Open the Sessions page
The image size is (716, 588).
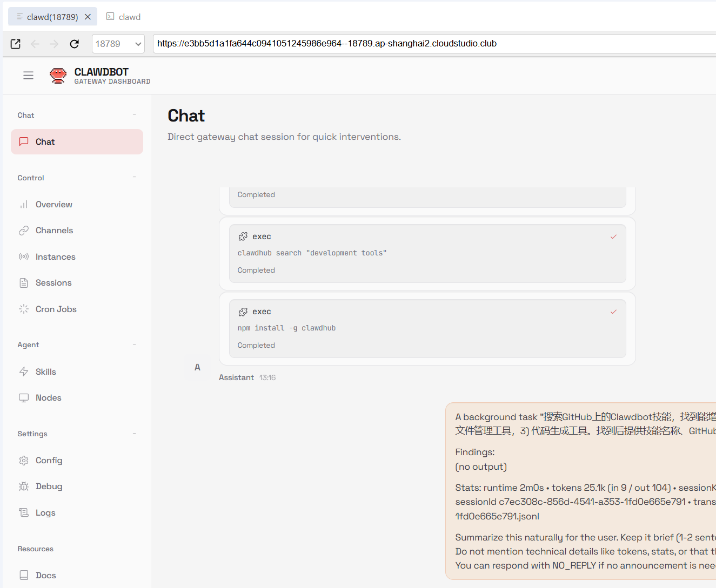(x=77, y=283)
